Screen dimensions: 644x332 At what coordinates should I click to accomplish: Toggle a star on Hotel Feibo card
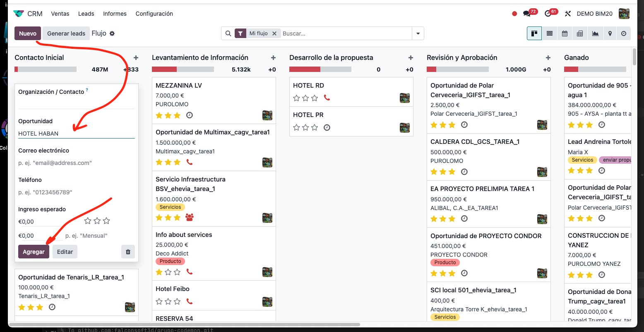[x=159, y=301]
